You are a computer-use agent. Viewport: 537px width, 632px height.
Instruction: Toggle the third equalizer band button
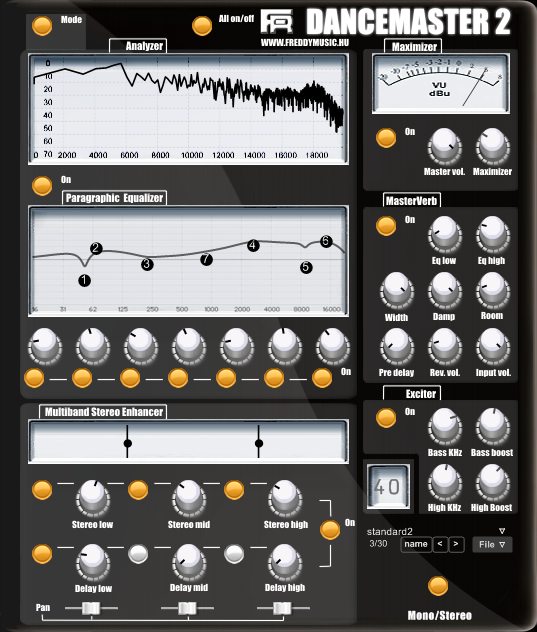[130, 378]
